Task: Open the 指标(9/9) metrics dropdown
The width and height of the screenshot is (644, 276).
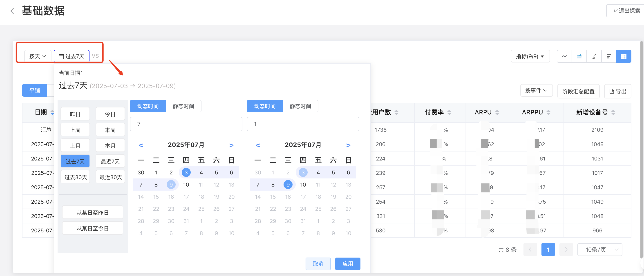Action: pos(530,56)
